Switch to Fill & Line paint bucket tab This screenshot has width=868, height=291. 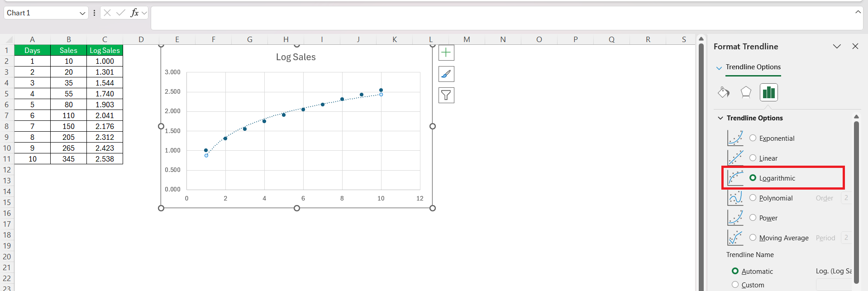tap(724, 92)
